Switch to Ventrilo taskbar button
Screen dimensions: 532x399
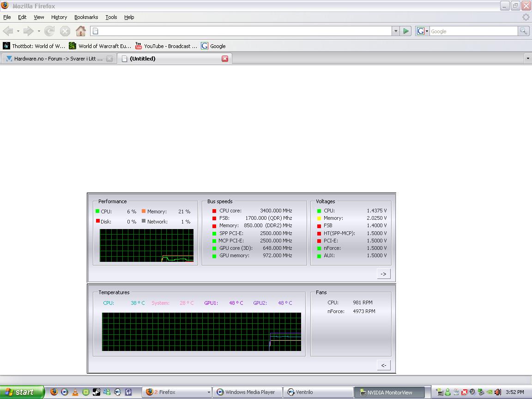click(x=318, y=392)
